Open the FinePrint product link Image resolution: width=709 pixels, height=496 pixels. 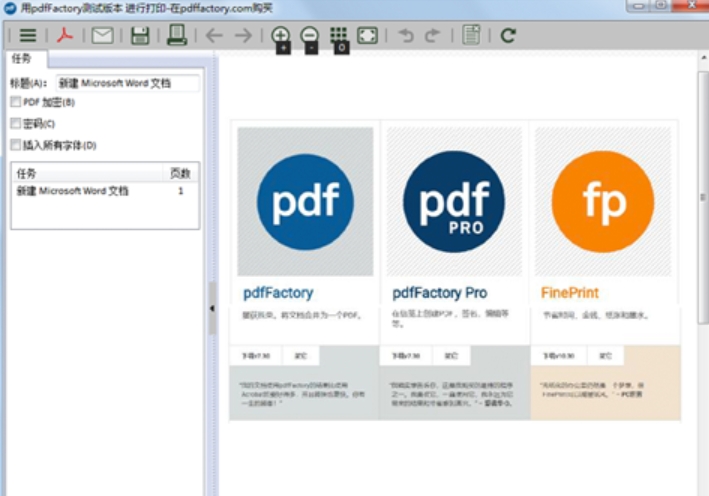pos(570,293)
